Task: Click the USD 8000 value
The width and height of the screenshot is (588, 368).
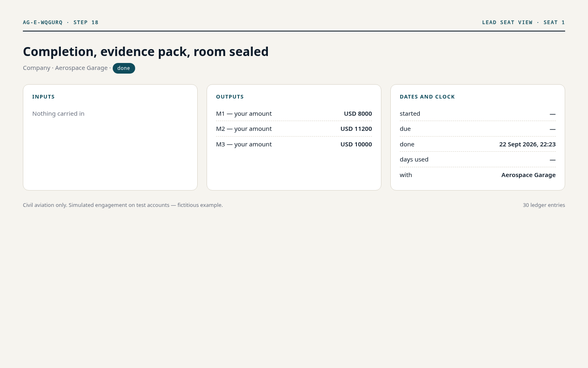Action: point(358,114)
